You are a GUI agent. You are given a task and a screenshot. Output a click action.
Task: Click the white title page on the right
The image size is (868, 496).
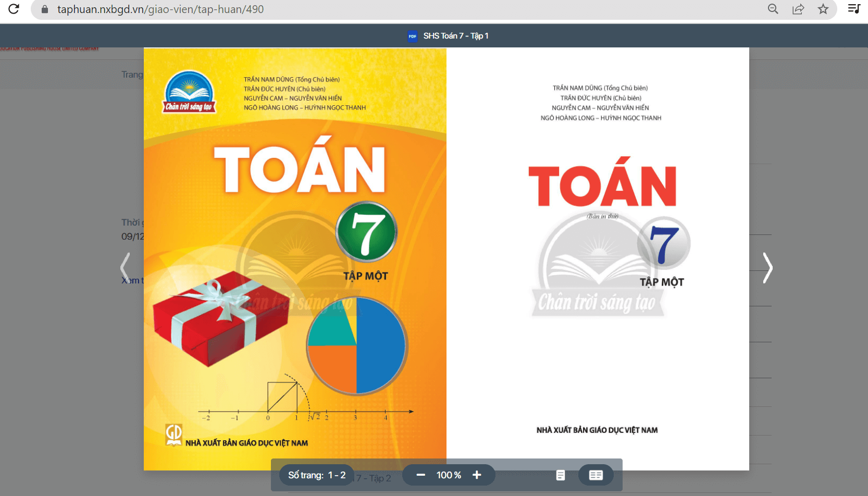[x=598, y=259]
